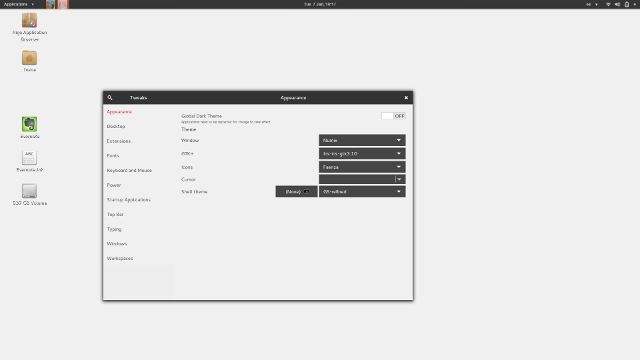Image resolution: width=640 pixels, height=360 pixels.
Task: Click the Firefox launcher in top bar
Action: [51, 4]
